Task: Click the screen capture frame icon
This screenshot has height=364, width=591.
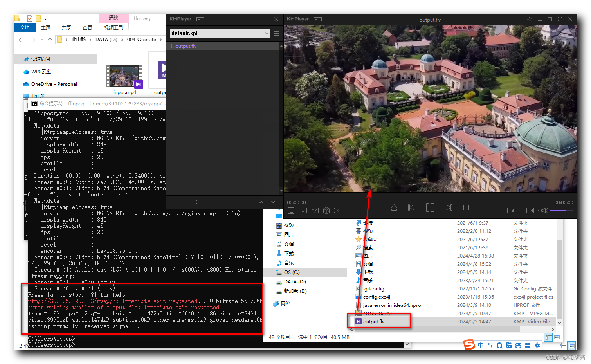Action: (x=338, y=211)
